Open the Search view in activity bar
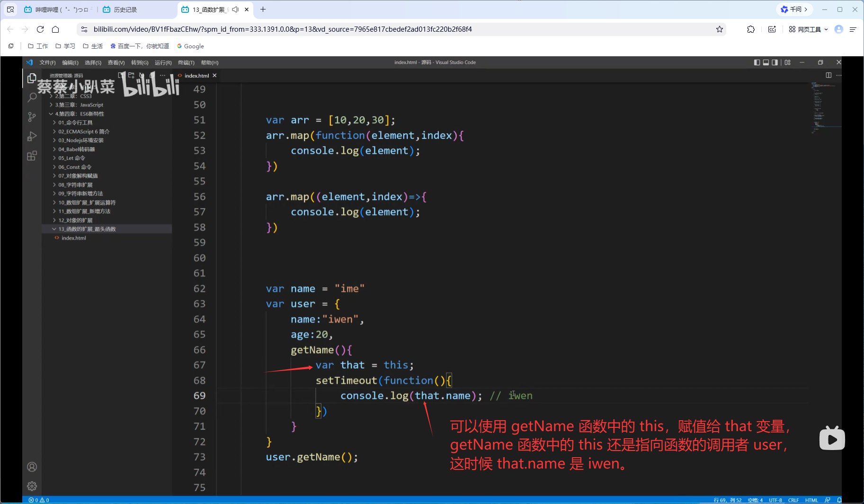 tap(32, 97)
